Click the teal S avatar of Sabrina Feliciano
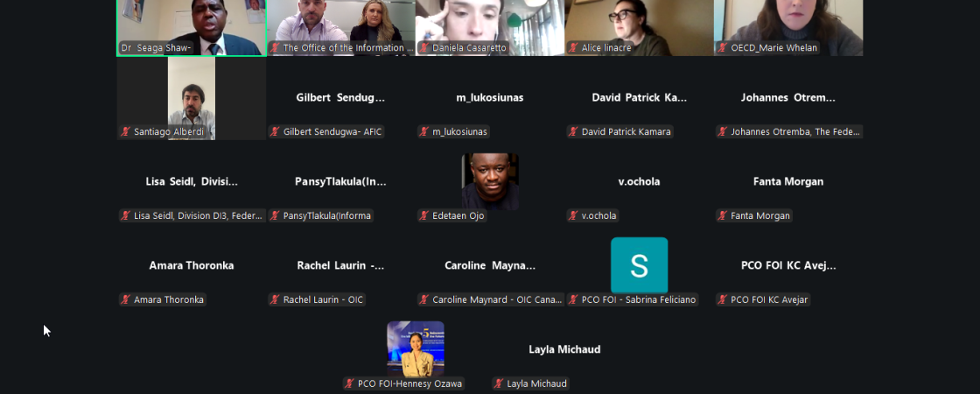980x394 pixels. click(x=639, y=265)
